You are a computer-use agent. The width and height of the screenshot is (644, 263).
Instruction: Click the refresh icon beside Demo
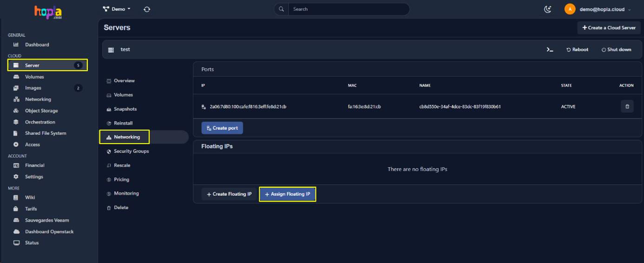[147, 9]
